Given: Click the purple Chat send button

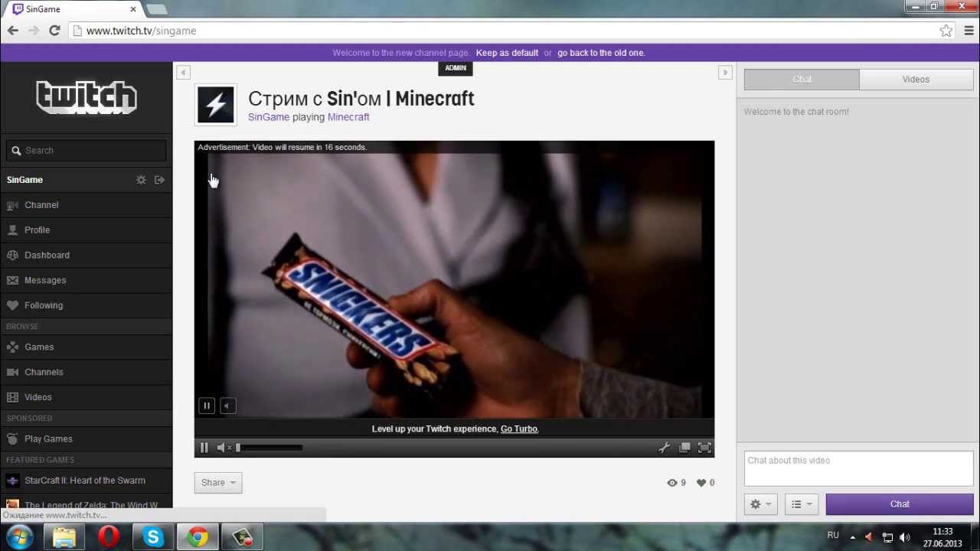Looking at the screenshot, I should [x=900, y=504].
